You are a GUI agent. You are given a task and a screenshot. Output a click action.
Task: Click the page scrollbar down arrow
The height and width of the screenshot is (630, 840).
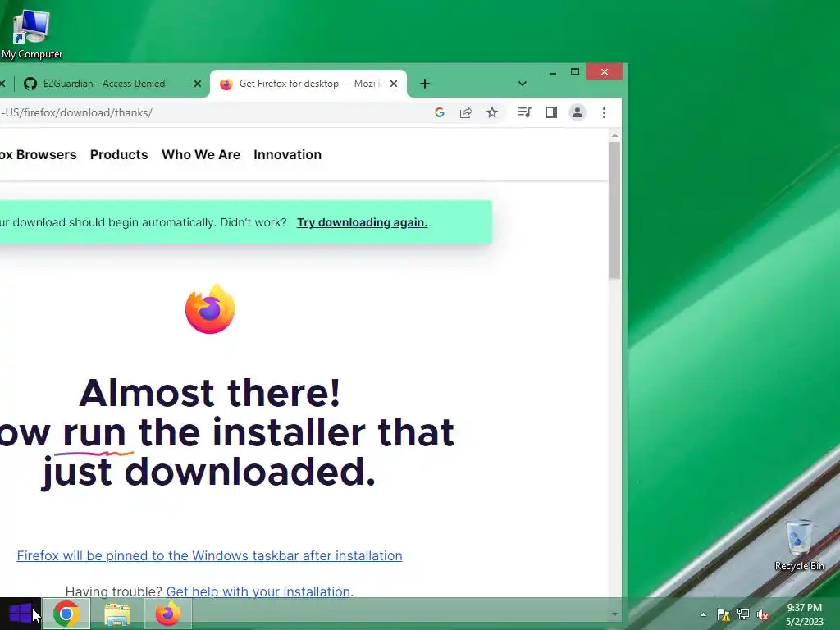pos(615,614)
